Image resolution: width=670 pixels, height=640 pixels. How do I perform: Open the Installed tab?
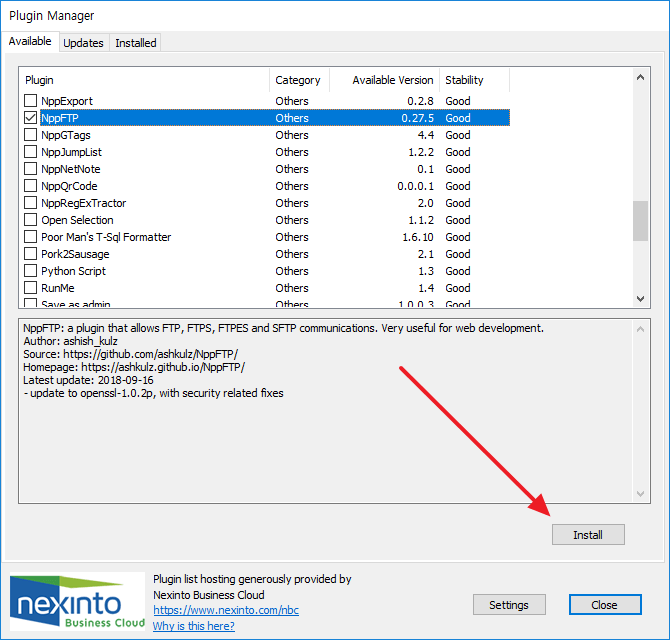click(x=135, y=43)
